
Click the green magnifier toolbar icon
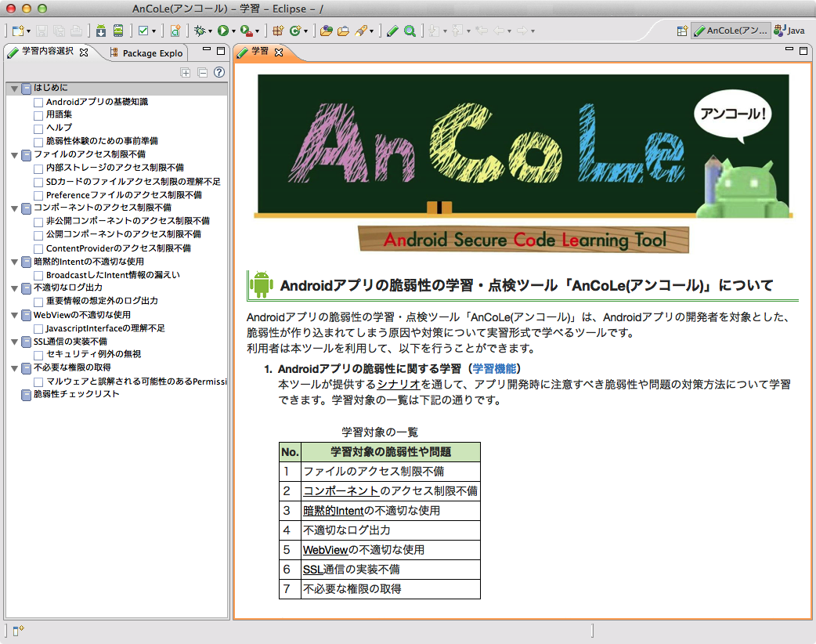tap(410, 31)
